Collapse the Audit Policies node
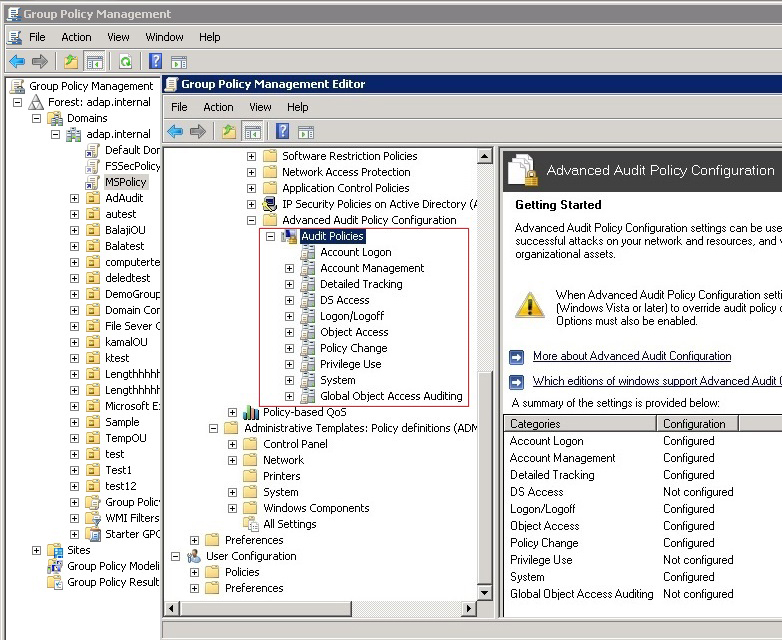 (x=270, y=236)
